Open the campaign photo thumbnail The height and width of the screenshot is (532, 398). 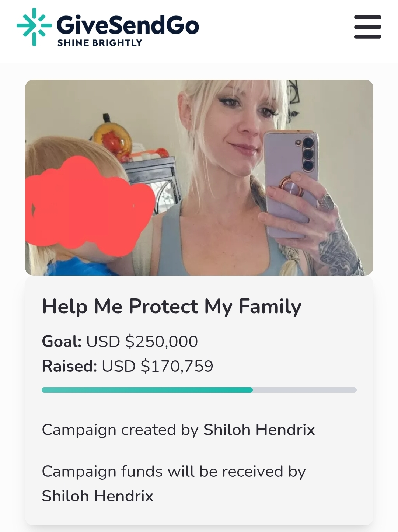(x=199, y=178)
